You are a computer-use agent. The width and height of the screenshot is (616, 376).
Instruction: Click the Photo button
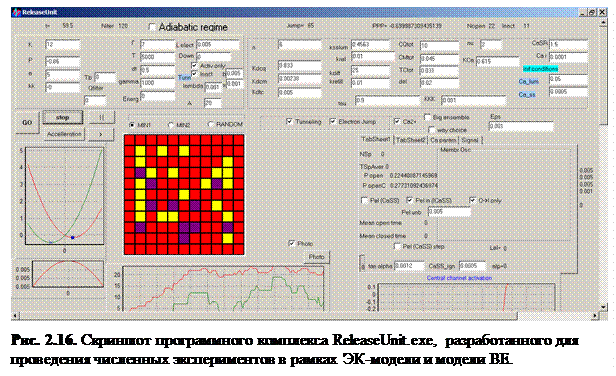[317, 257]
